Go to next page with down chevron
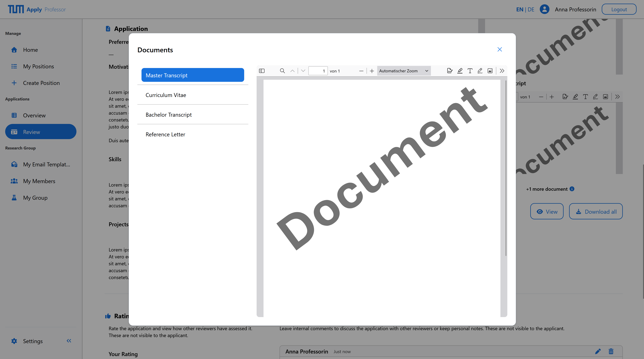The image size is (644, 359). [303, 71]
